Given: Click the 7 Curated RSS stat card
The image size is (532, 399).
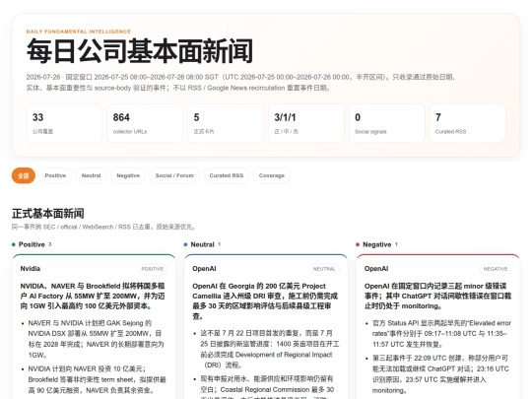Looking at the screenshot, I should (468, 123).
